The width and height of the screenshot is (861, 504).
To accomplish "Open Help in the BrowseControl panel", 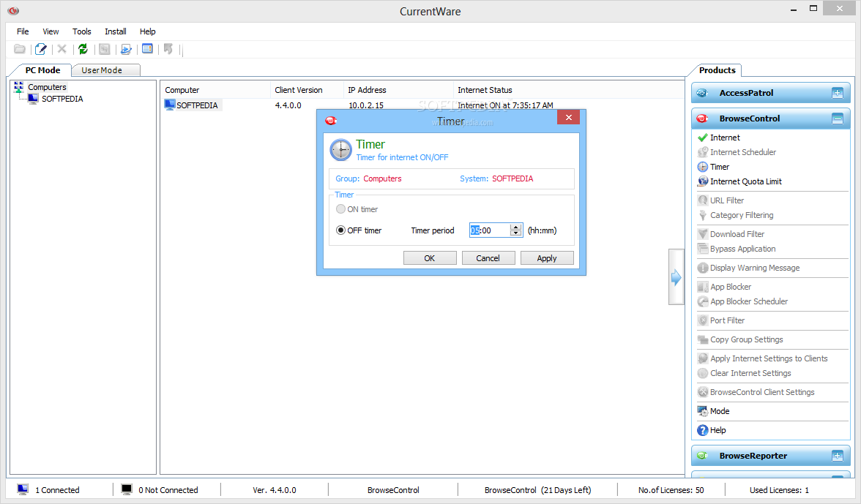I will click(x=711, y=431).
